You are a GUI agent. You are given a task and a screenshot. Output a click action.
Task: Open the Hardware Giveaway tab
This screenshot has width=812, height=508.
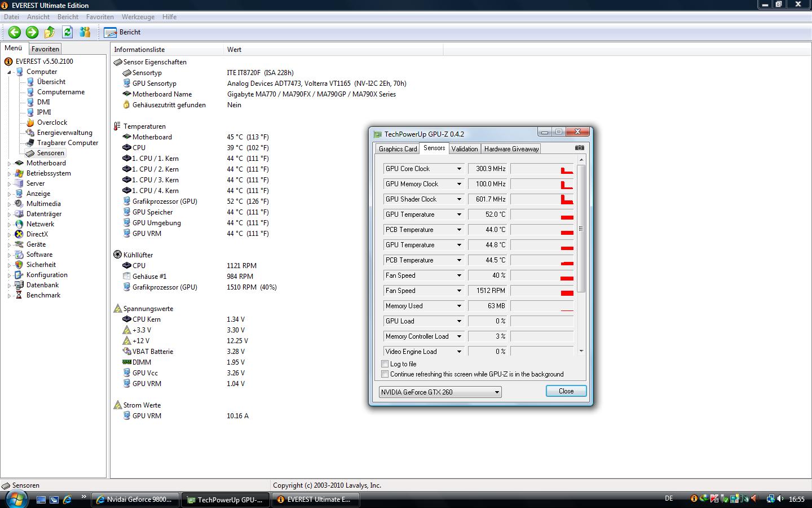click(x=511, y=149)
